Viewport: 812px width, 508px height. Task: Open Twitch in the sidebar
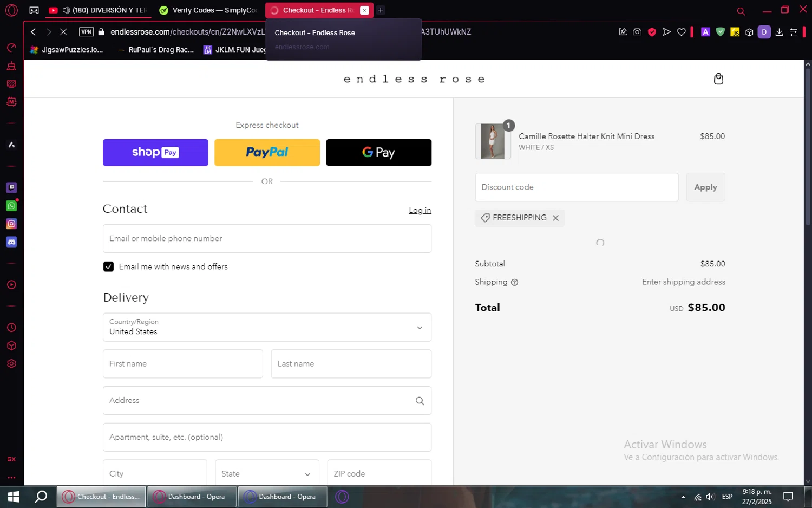pyautogui.click(x=11, y=187)
